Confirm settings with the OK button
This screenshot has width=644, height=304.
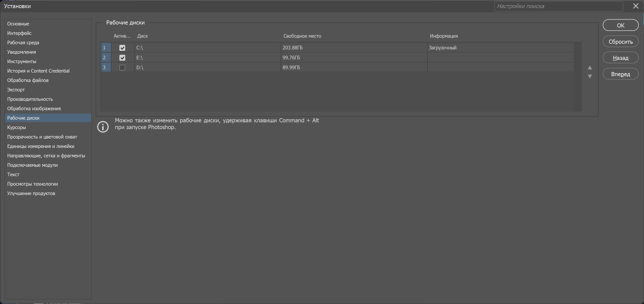click(620, 25)
